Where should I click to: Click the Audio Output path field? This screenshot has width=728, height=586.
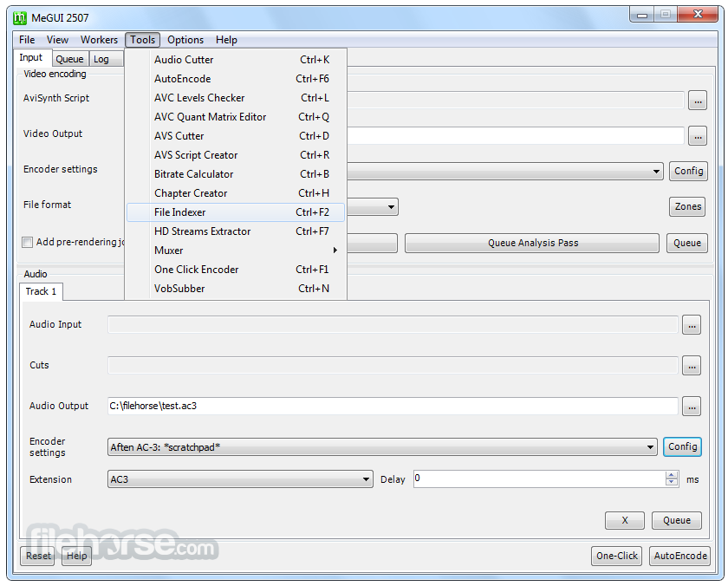(392, 406)
